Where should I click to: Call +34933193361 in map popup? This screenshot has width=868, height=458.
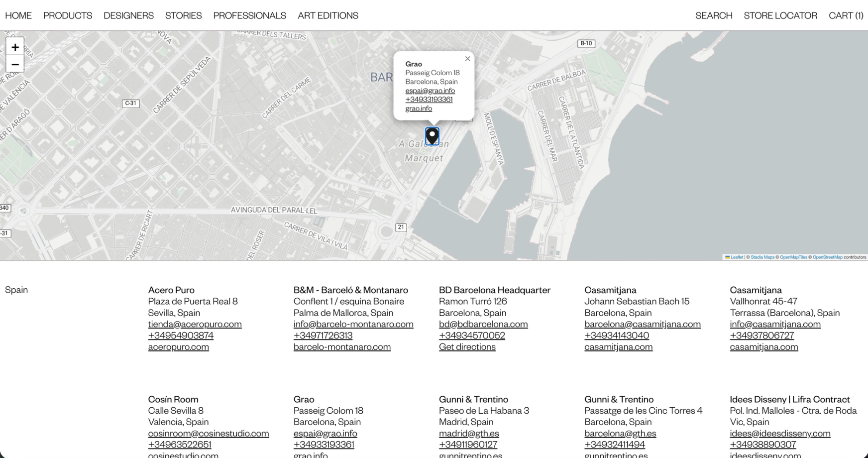pos(429,100)
